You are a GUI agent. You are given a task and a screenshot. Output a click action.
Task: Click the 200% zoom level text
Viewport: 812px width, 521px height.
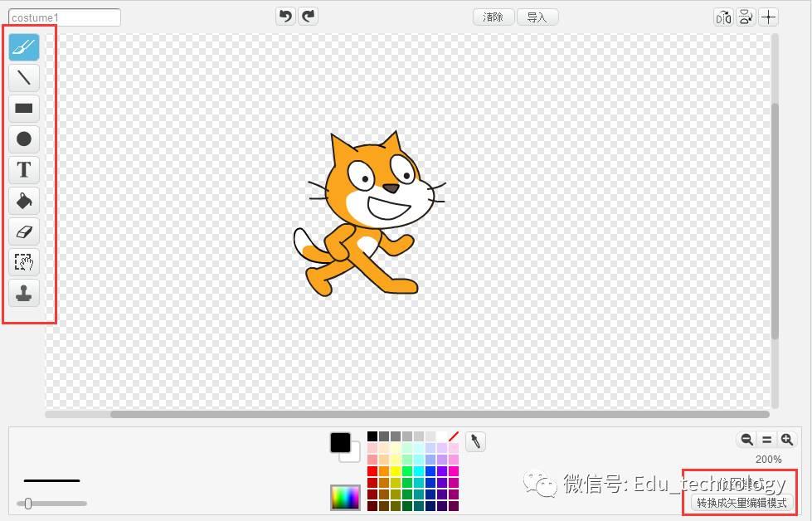[x=769, y=460]
